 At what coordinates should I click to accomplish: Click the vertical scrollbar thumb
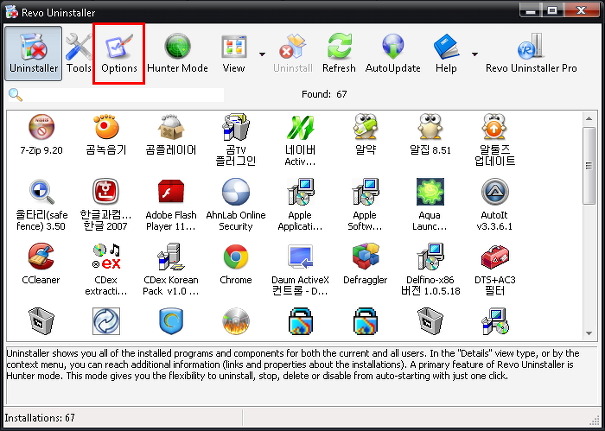589,166
